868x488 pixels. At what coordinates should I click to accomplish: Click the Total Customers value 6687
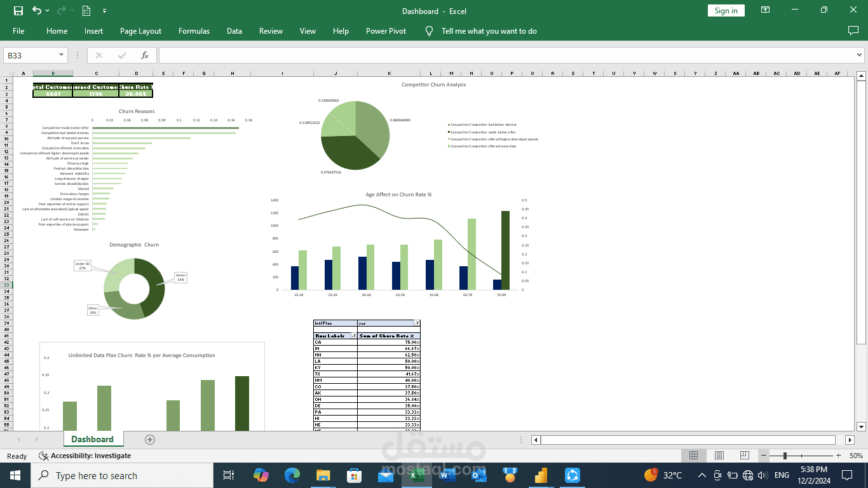coord(53,93)
